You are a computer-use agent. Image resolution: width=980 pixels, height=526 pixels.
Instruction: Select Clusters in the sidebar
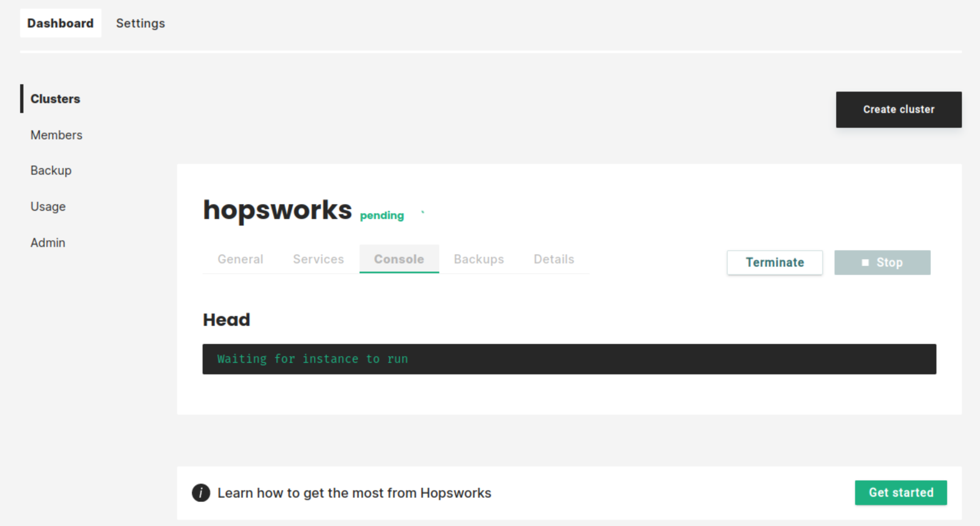tap(55, 99)
